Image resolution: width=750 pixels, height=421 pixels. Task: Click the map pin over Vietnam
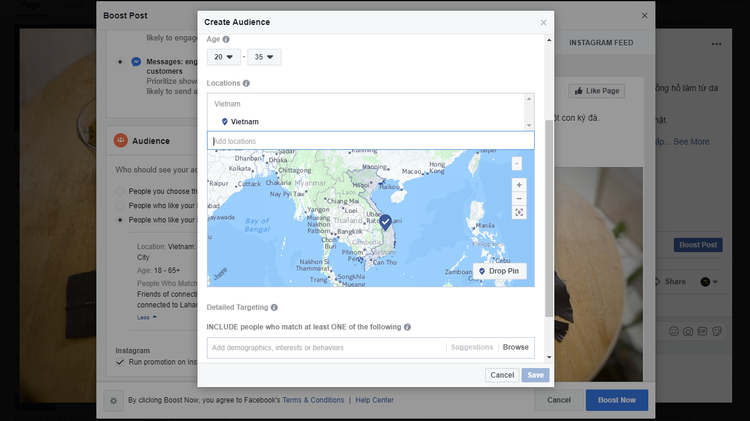[386, 222]
